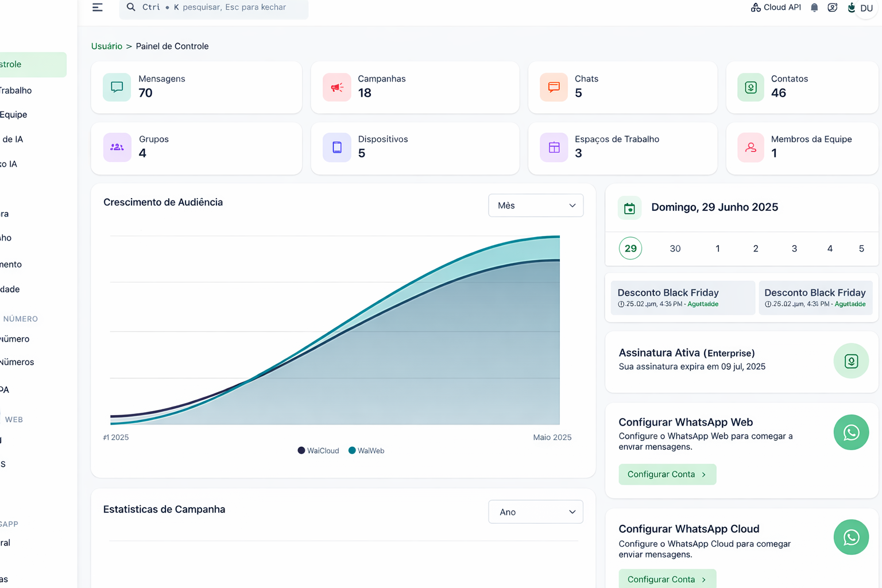Click Configurar Conta for WhatsApp Cloud
882x588 pixels.
667,579
